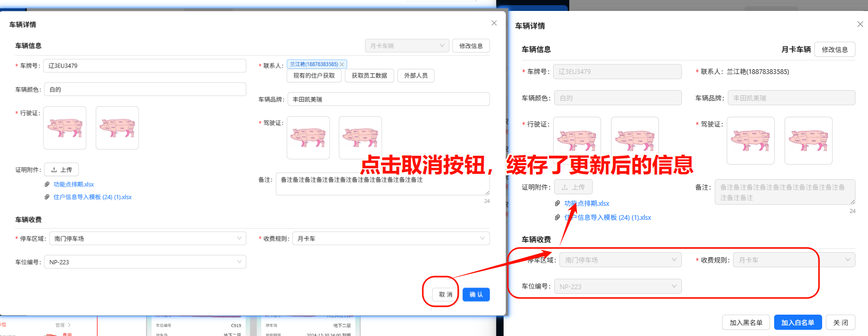Open 功能点排期.xlsx attachment in left dialog
The height and width of the screenshot is (336, 868).
coord(74,184)
